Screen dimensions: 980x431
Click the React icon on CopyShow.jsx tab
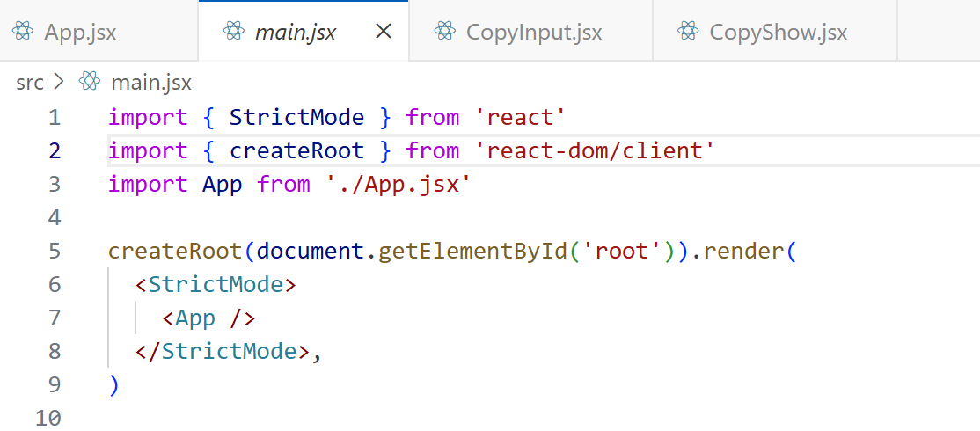tap(688, 31)
